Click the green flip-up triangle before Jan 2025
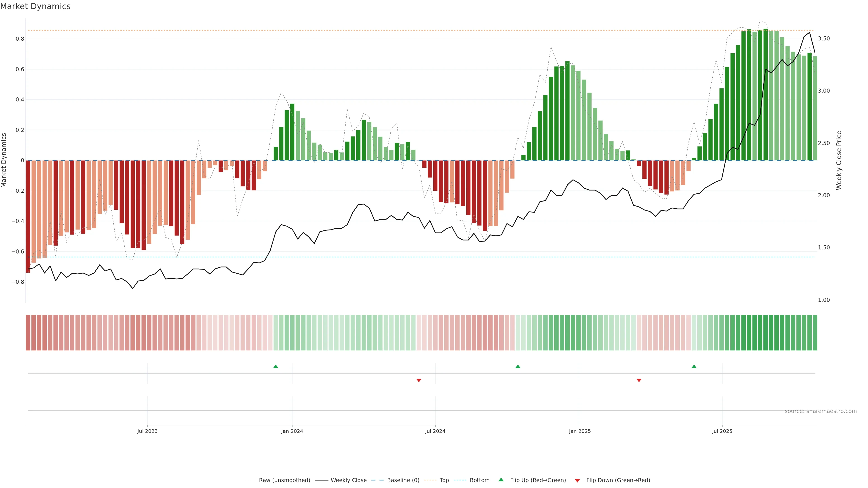This screenshot has height=488, width=868. point(518,366)
